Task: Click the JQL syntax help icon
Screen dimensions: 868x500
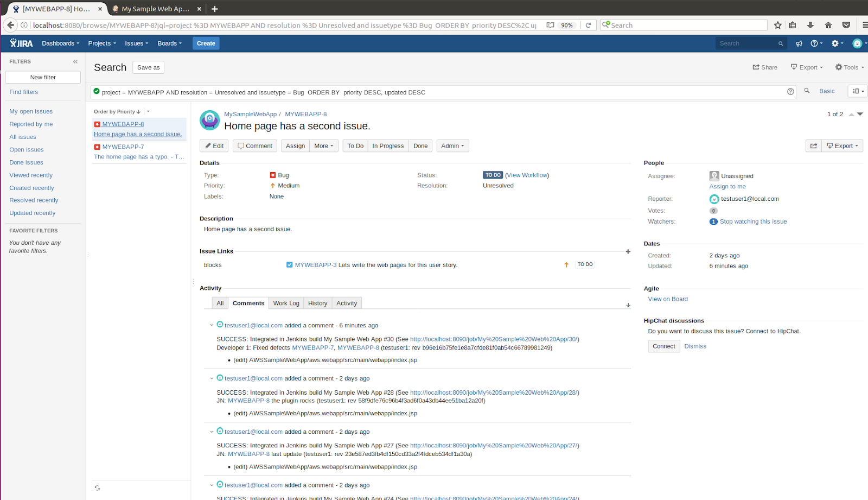Action: [790, 92]
